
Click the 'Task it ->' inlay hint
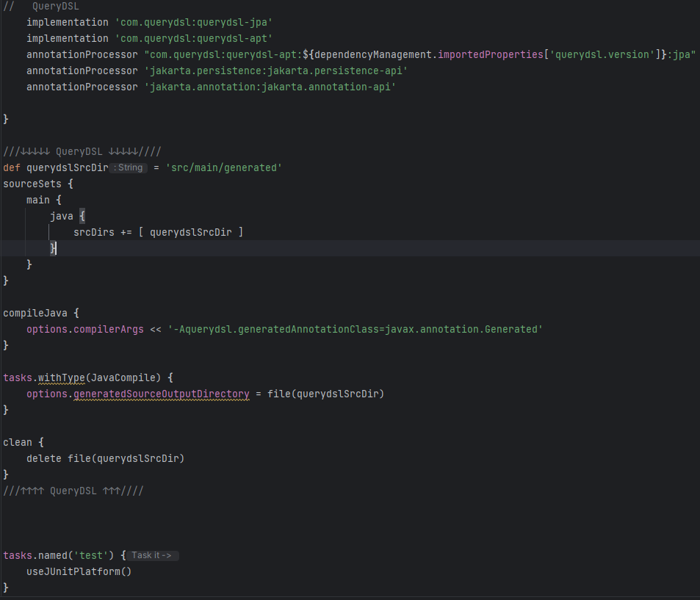[152, 555]
